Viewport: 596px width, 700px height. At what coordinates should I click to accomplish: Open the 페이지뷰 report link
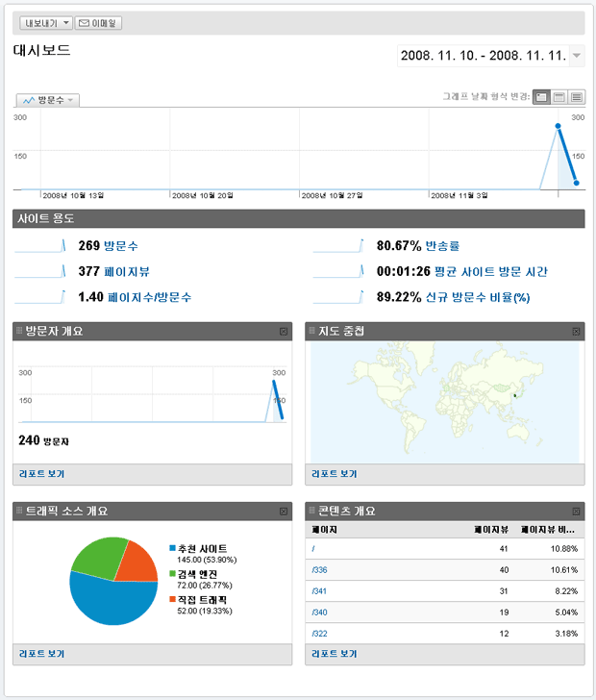coord(127,271)
